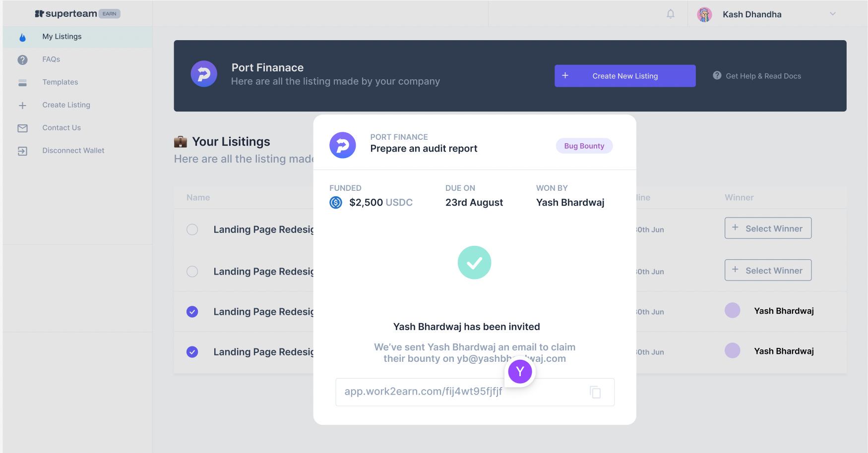868x453 pixels.
Task: Click the purple avatar swatch next to Yash Bhardwaj
Action: pos(733,311)
